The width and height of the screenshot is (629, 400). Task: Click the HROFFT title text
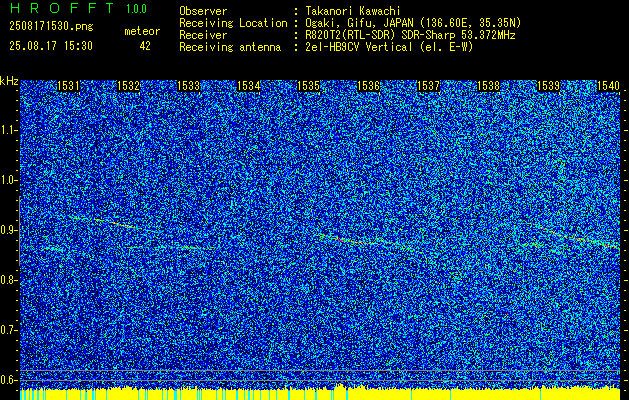tap(62, 8)
